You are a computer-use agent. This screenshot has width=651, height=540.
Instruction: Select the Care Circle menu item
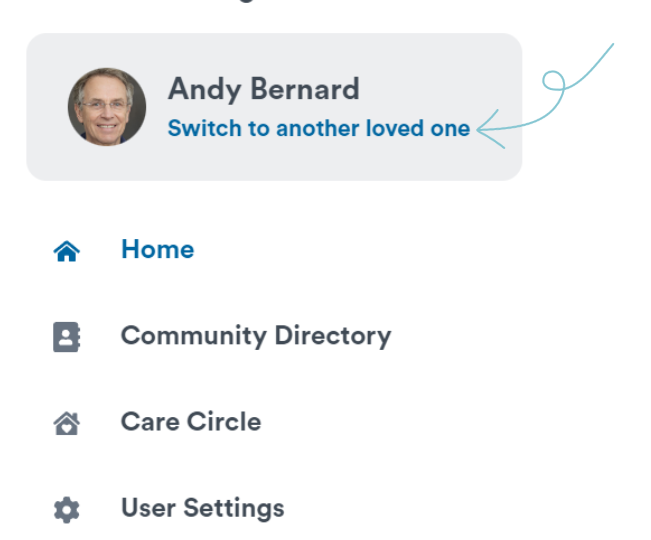157,422
